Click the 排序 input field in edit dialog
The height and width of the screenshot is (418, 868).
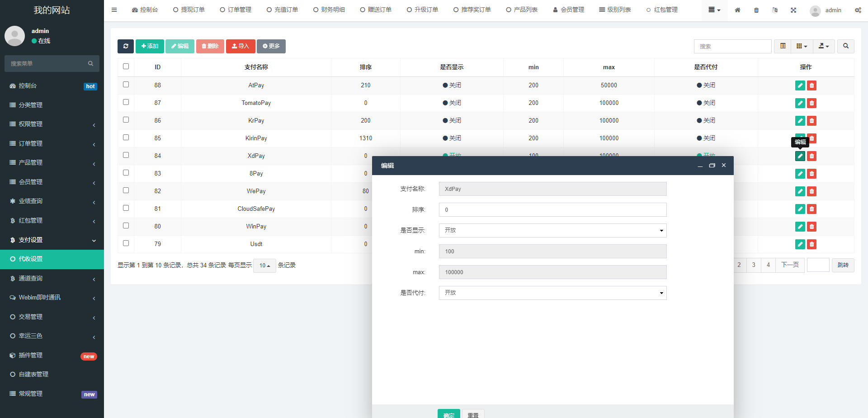(x=552, y=210)
